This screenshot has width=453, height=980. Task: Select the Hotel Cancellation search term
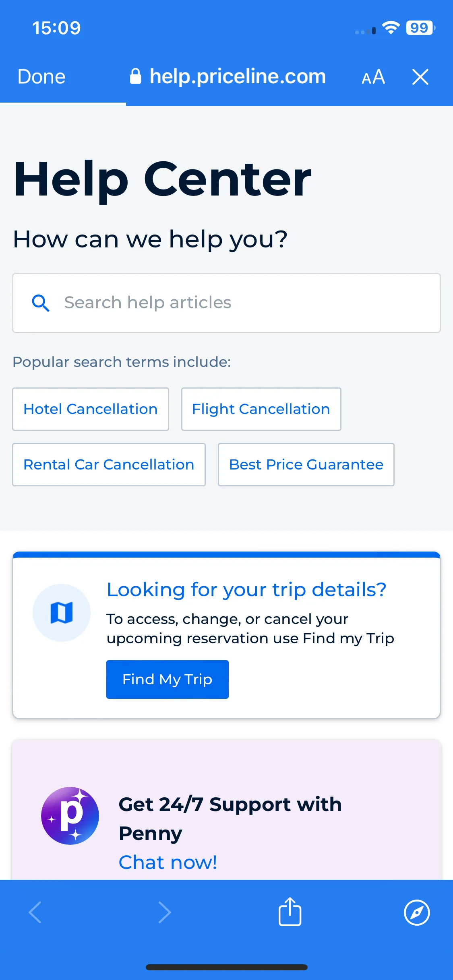[91, 409]
